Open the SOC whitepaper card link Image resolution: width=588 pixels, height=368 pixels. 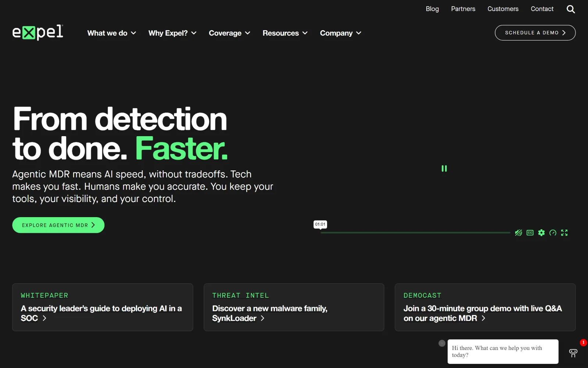click(x=101, y=313)
